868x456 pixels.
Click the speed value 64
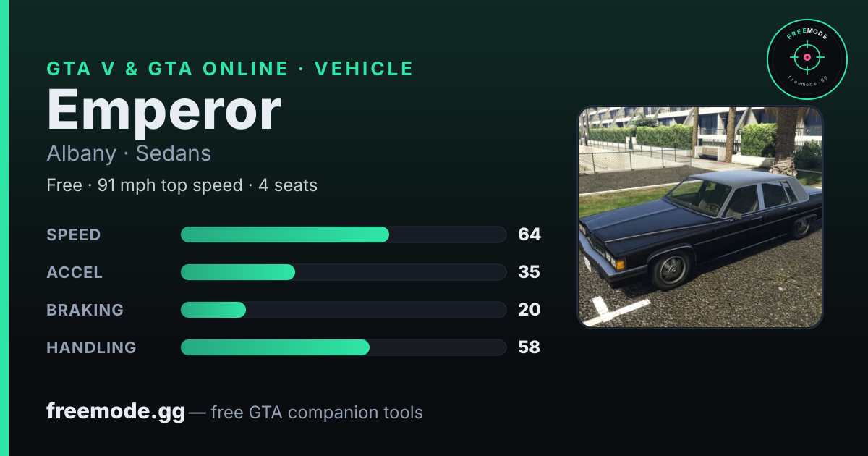[x=529, y=235]
